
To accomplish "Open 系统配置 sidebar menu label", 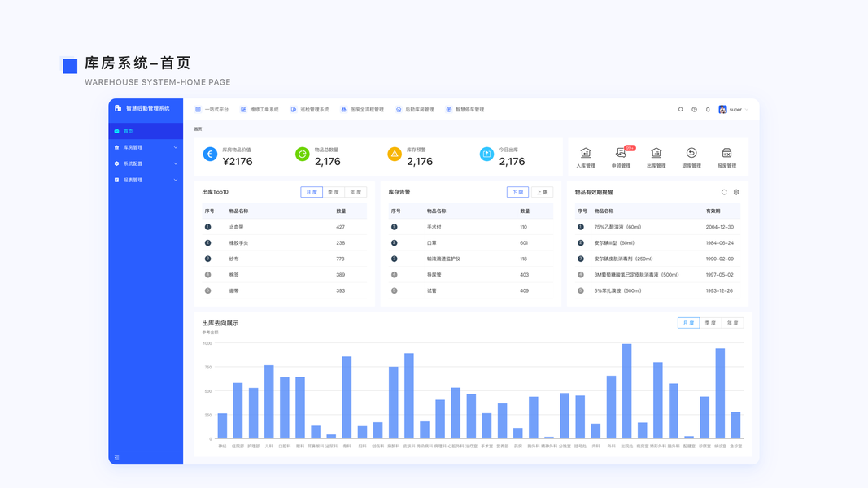I will [x=133, y=163].
